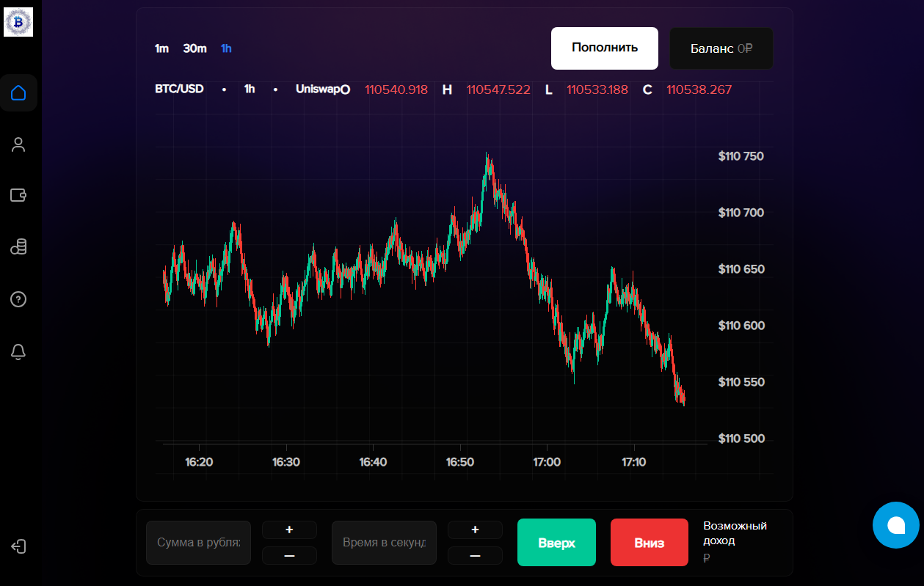Switch chart timeframe to 1m

pos(161,48)
